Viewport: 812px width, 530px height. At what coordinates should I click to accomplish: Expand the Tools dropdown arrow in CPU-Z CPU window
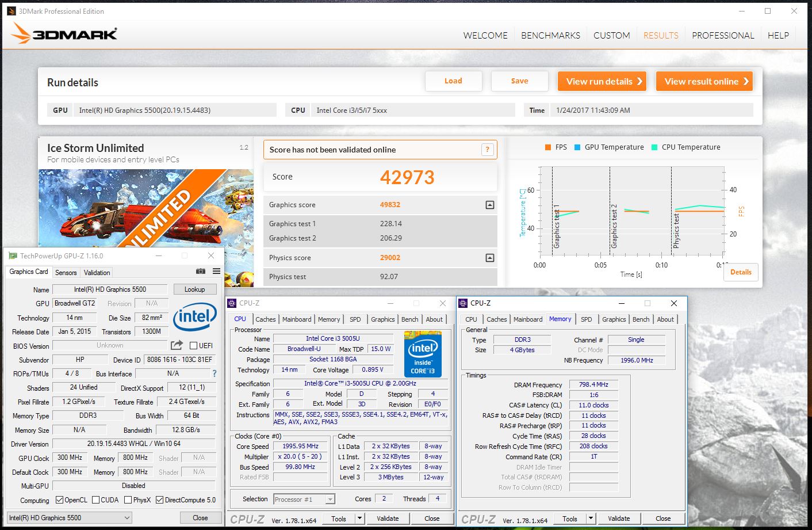(x=360, y=518)
